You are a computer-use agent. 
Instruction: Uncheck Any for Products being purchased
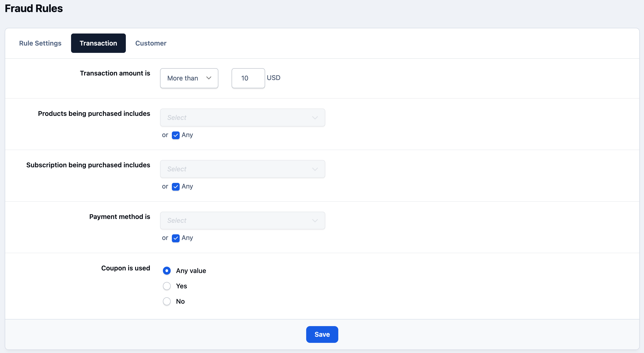click(x=176, y=135)
